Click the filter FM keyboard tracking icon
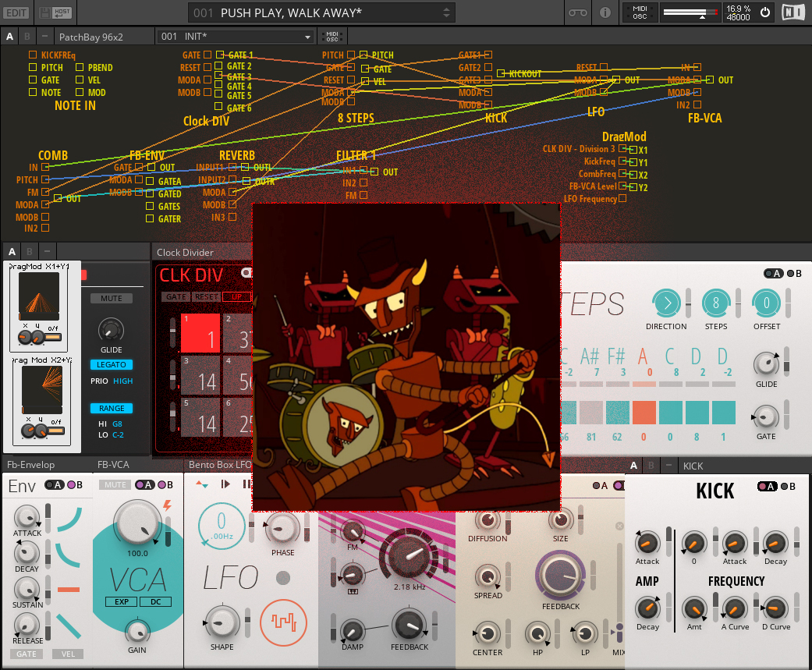 click(x=353, y=591)
